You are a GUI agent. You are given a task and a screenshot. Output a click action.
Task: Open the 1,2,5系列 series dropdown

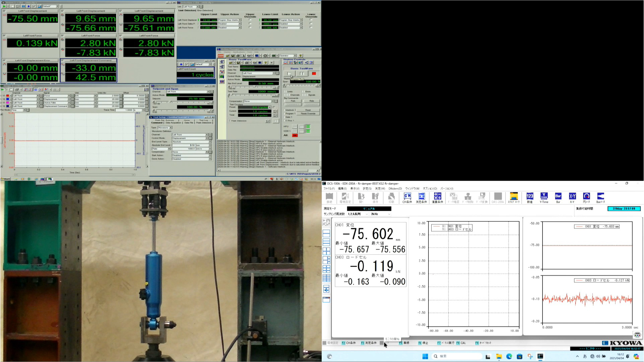(366, 214)
